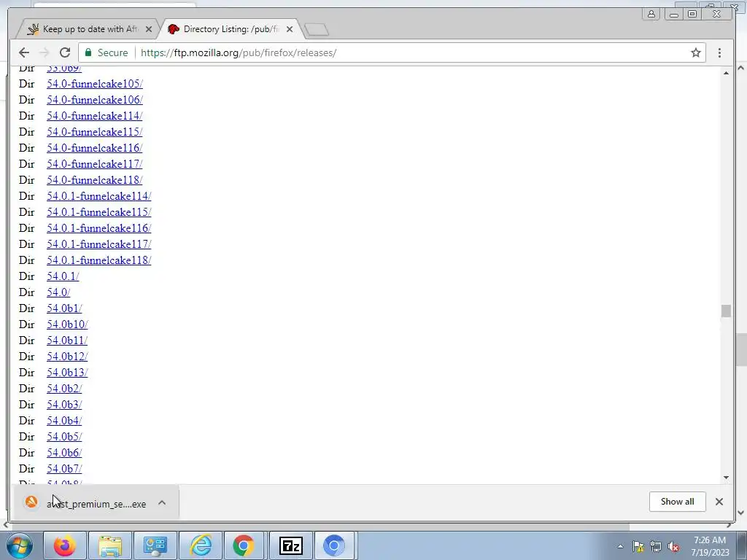The width and height of the screenshot is (747, 560).
Task: Open the Chrome profile avatar button
Action: 651,14
